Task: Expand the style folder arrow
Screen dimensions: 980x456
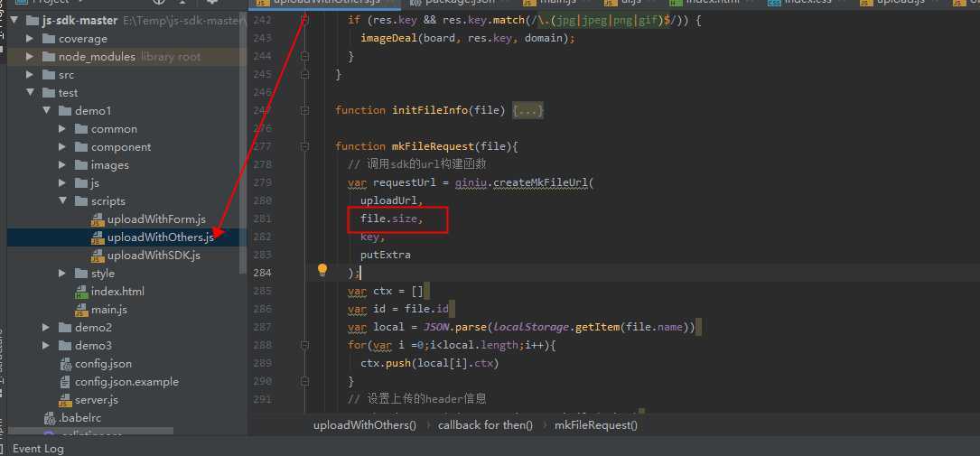Action: click(x=62, y=274)
